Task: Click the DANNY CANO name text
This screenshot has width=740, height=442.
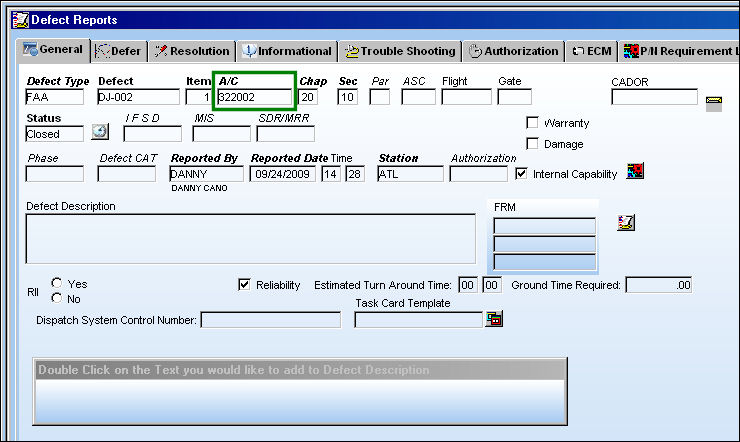Action: click(x=199, y=188)
